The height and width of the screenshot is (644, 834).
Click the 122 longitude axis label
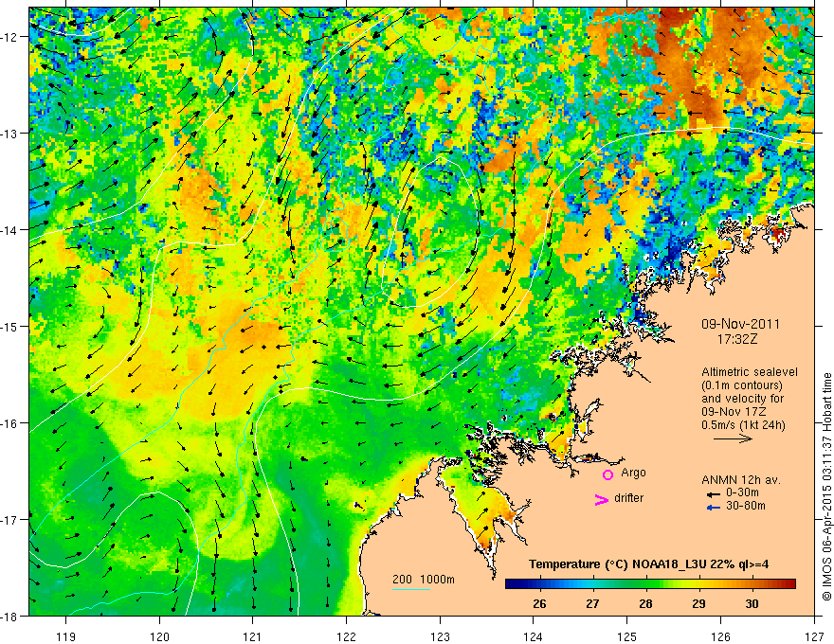[x=346, y=621]
